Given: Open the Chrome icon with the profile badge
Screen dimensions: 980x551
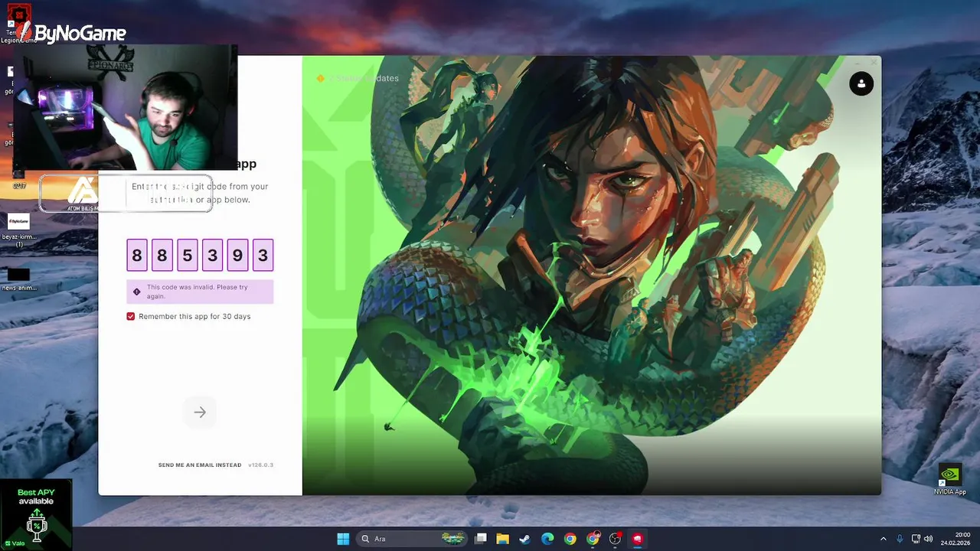Looking at the screenshot, I should (593, 539).
